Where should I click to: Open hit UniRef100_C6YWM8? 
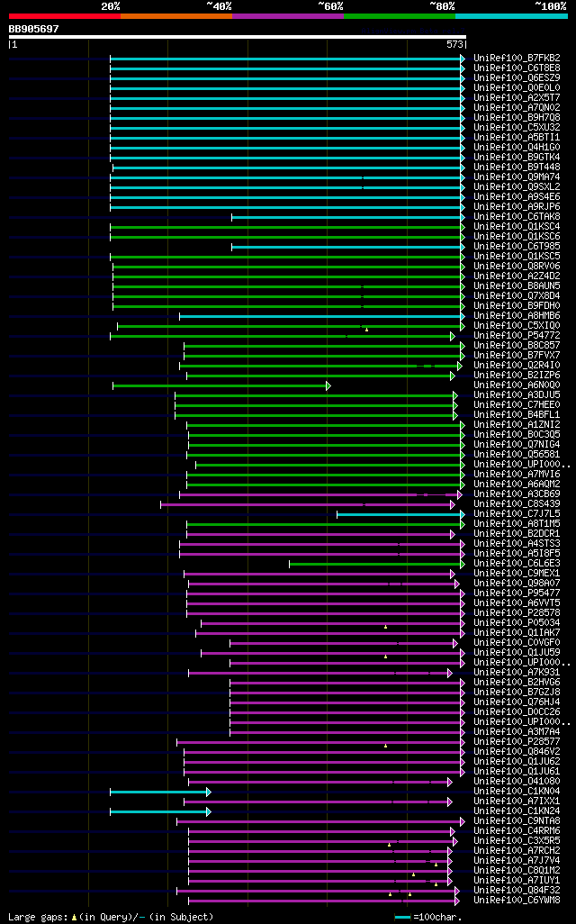point(517,901)
